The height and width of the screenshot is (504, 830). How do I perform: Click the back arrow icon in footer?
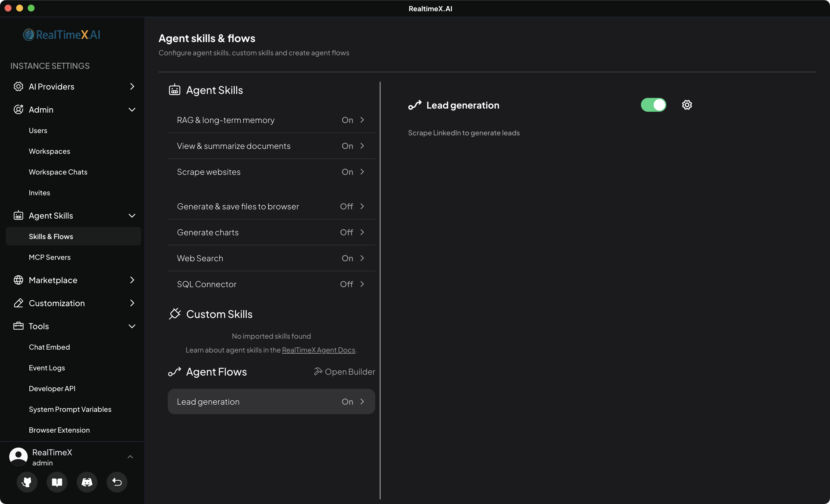pos(117,482)
